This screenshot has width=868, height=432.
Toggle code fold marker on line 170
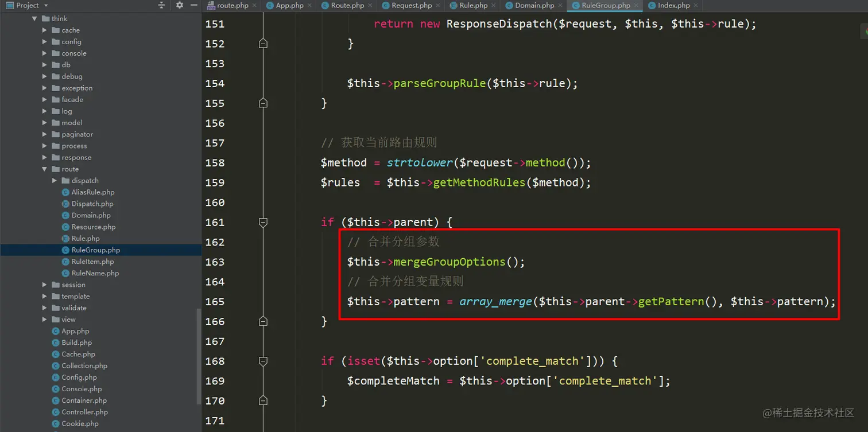(263, 400)
